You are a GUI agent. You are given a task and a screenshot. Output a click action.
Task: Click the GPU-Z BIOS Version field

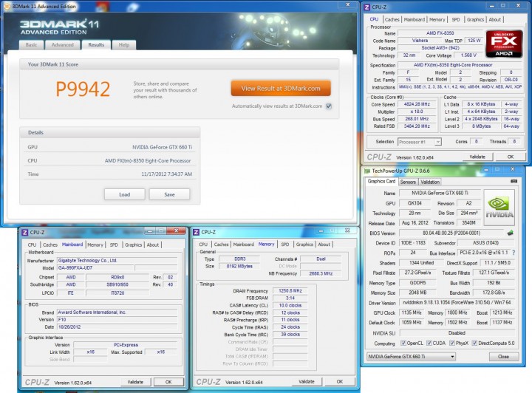pyautogui.click(x=451, y=233)
